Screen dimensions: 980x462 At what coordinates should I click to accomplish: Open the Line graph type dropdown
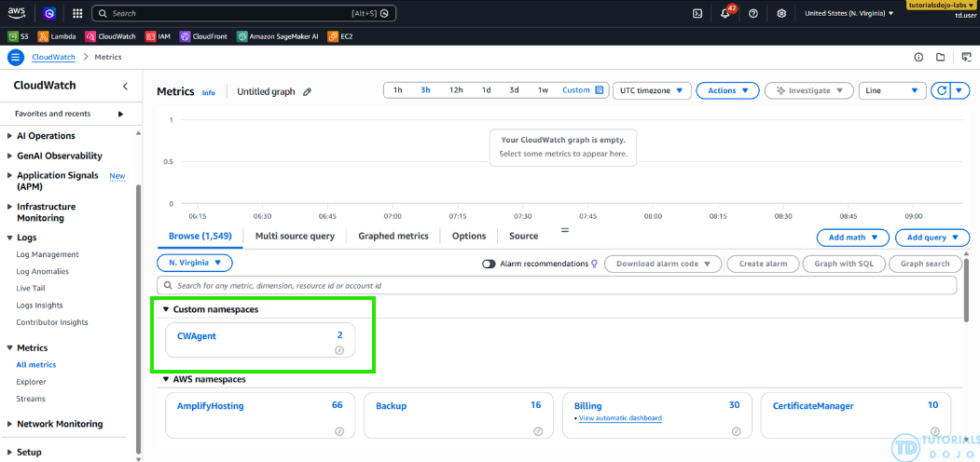(891, 90)
